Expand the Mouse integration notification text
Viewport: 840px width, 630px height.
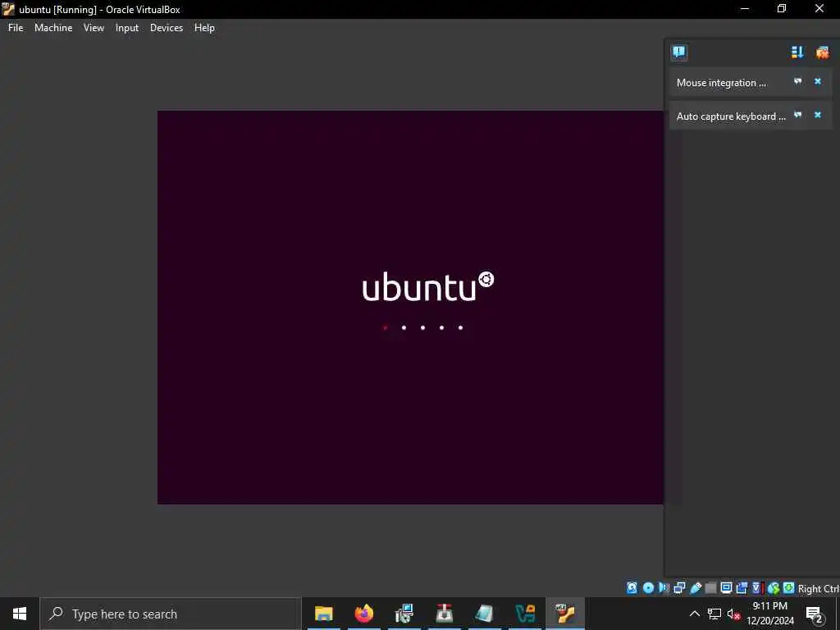pos(721,83)
